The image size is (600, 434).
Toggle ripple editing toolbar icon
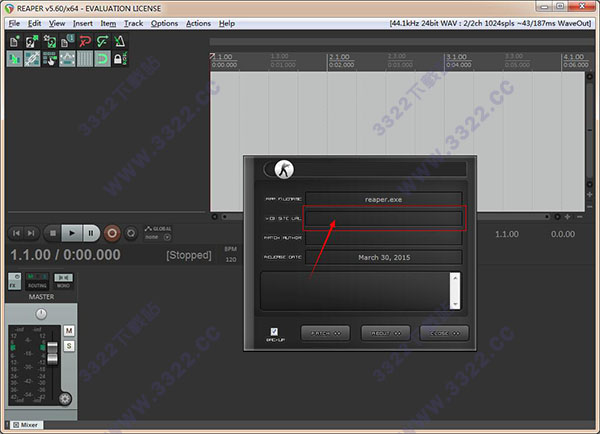coord(50,59)
